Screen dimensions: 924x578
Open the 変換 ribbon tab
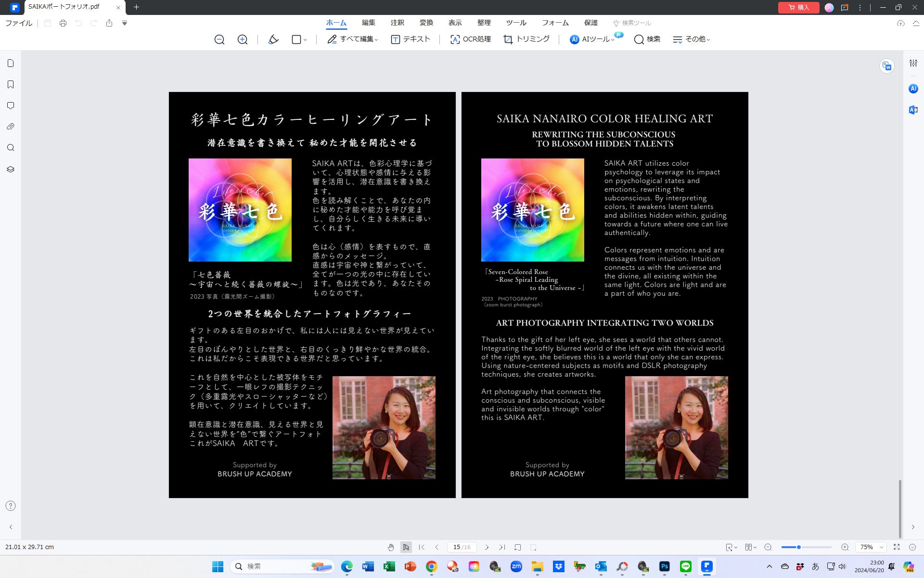[426, 23]
